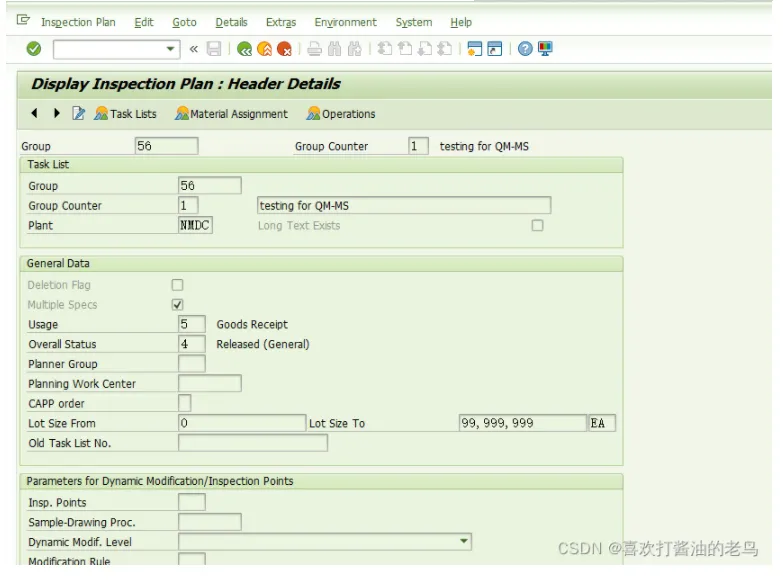
Task: Click the Planning Work Center field
Action: [x=210, y=383]
